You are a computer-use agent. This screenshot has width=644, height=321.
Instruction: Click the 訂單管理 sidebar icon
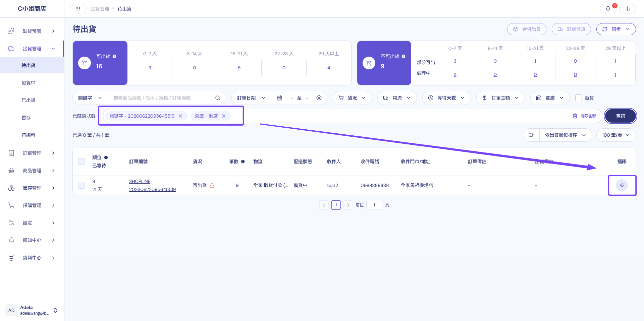click(x=11, y=153)
